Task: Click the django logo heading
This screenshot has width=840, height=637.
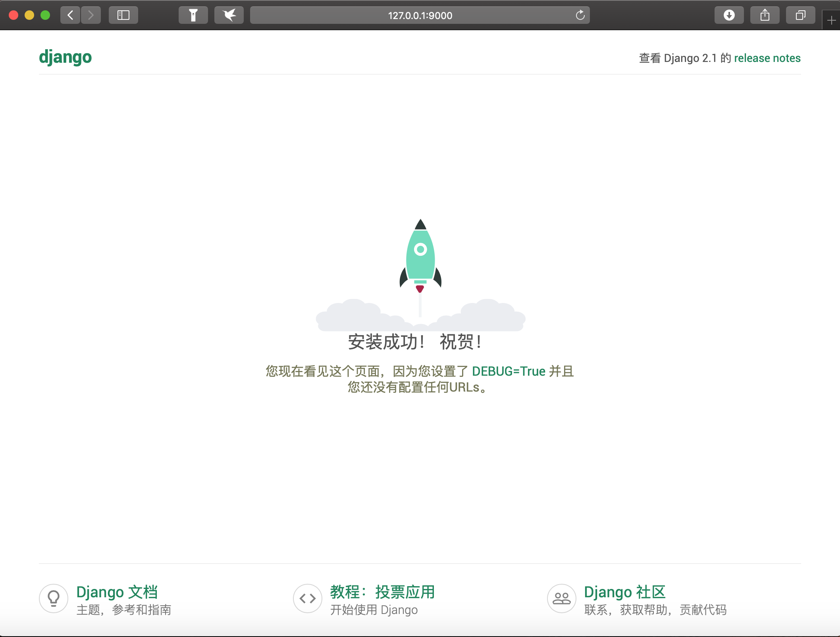Action: coord(66,57)
